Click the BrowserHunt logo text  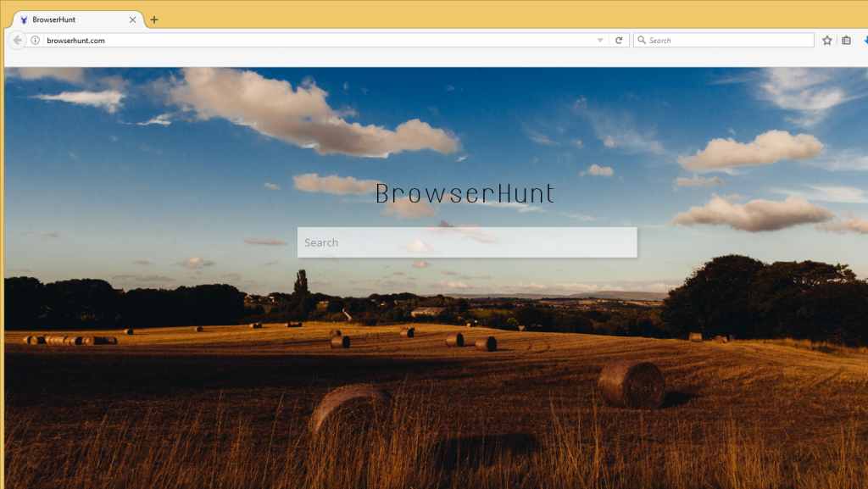465,193
